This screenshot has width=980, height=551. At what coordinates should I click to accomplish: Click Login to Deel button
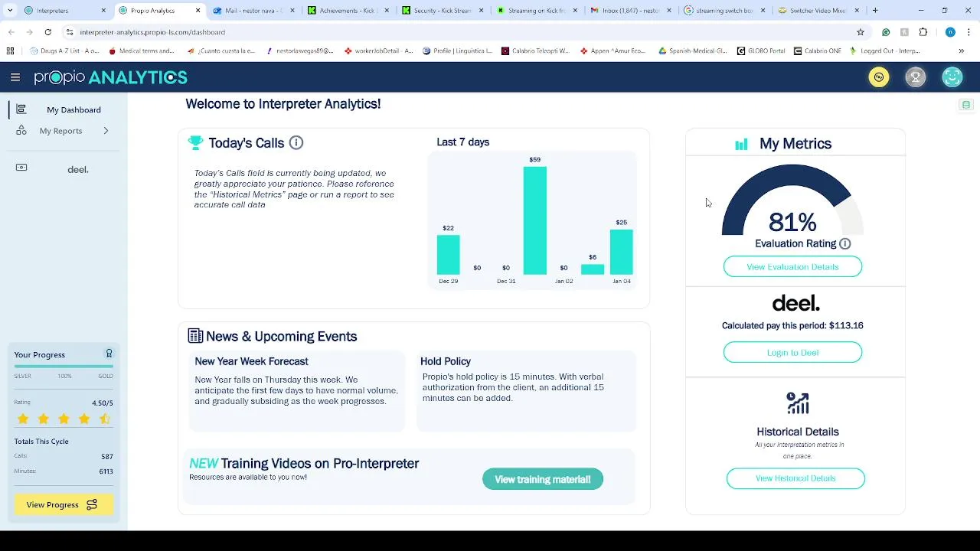tap(792, 353)
